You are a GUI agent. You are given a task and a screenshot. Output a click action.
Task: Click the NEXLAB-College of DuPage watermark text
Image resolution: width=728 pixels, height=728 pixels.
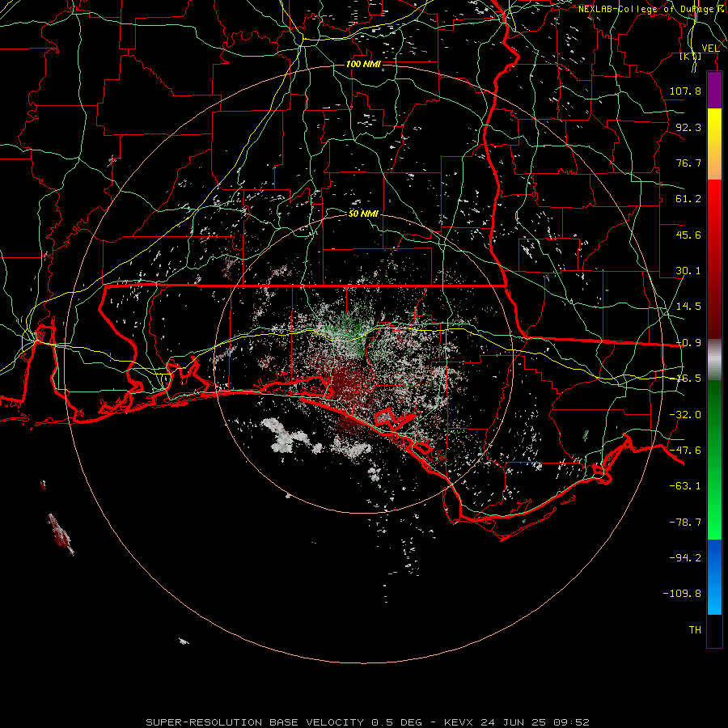pos(653,9)
